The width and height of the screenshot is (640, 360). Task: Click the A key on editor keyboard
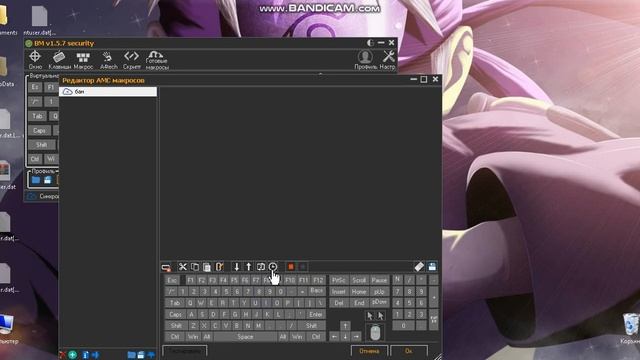coord(191,314)
